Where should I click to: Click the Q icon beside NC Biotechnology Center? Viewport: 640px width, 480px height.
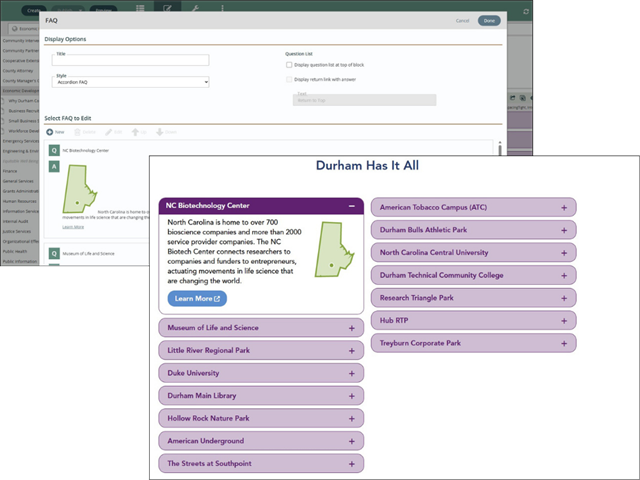coord(54,150)
